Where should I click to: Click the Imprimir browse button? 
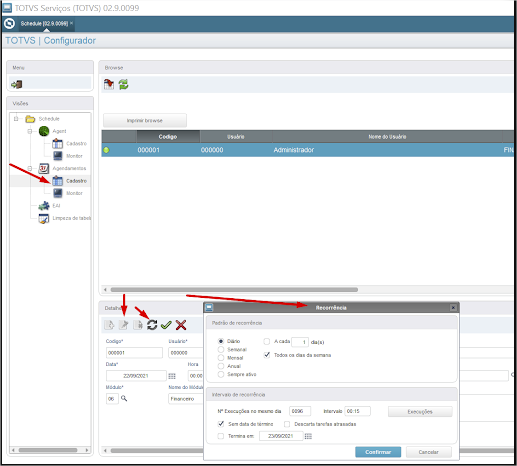click(x=145, y=120)
